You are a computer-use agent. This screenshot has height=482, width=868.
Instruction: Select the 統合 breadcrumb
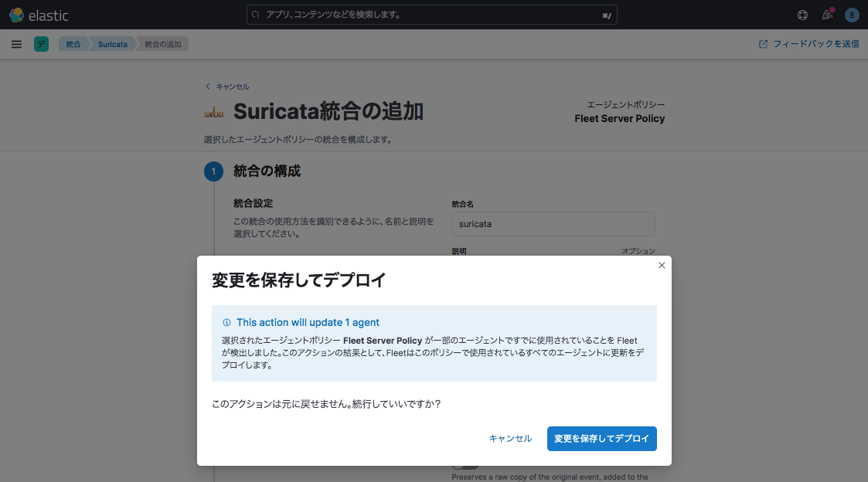pyautogui.click(x=73, y=44)
